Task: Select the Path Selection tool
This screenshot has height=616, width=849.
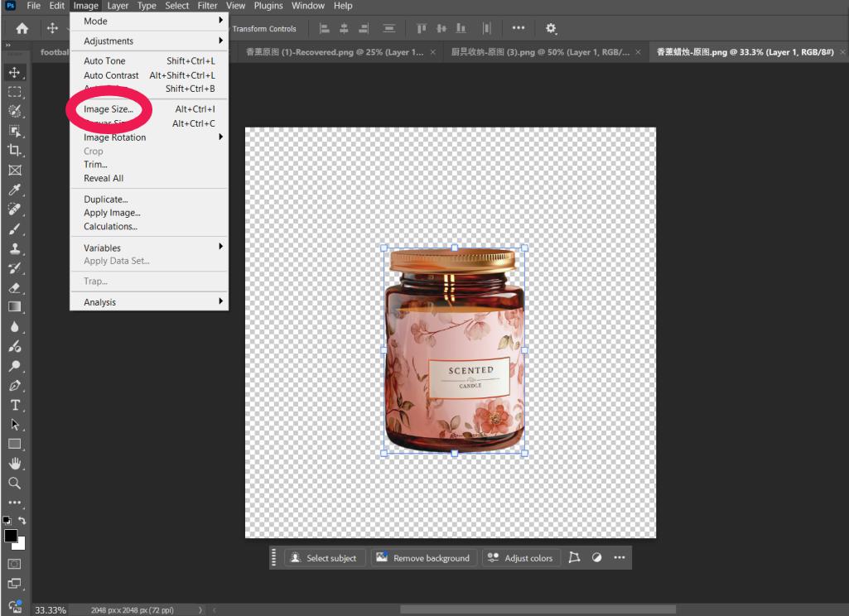Action: [15, 425]
